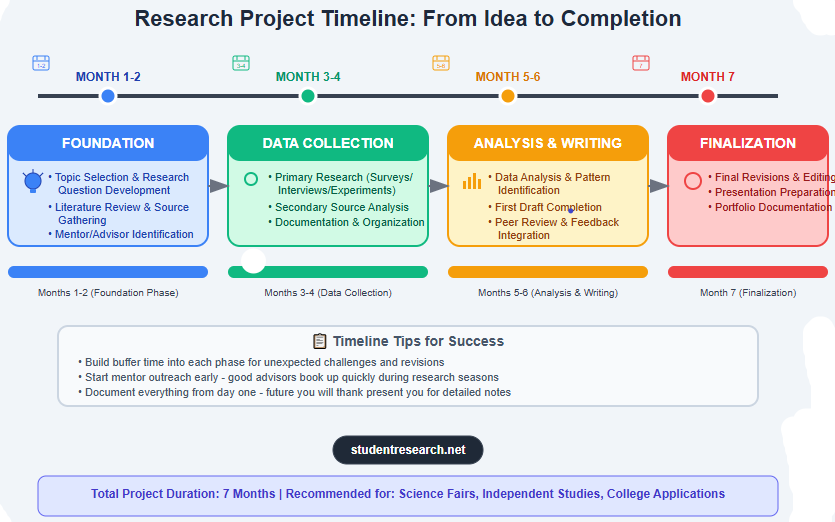The image size is (835, 522).
Task: Click the red Month 7 calendar icon
Action: [x=641, y=63]
